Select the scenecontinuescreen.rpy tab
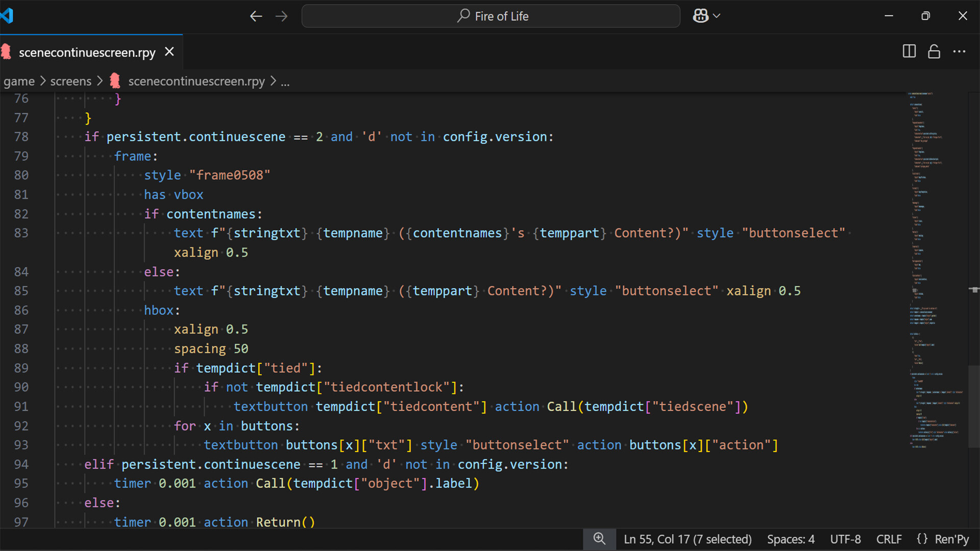 click(87, 53)
